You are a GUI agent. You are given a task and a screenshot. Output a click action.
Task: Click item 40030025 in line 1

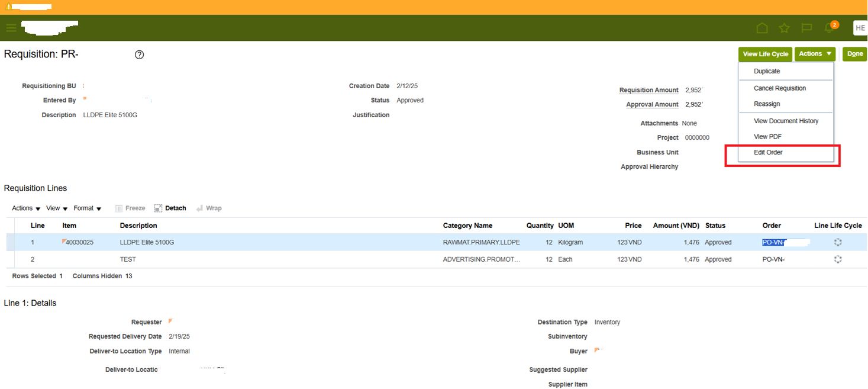click(x=80, y=242)
